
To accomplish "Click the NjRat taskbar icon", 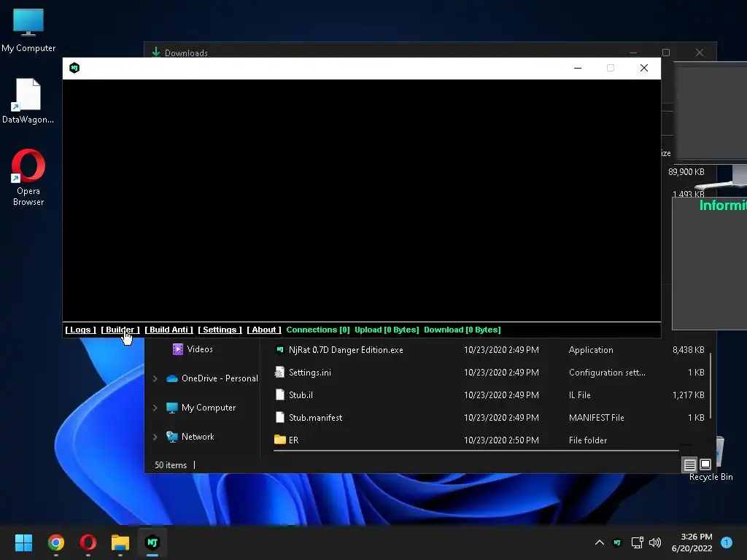I will pos(152,542).
